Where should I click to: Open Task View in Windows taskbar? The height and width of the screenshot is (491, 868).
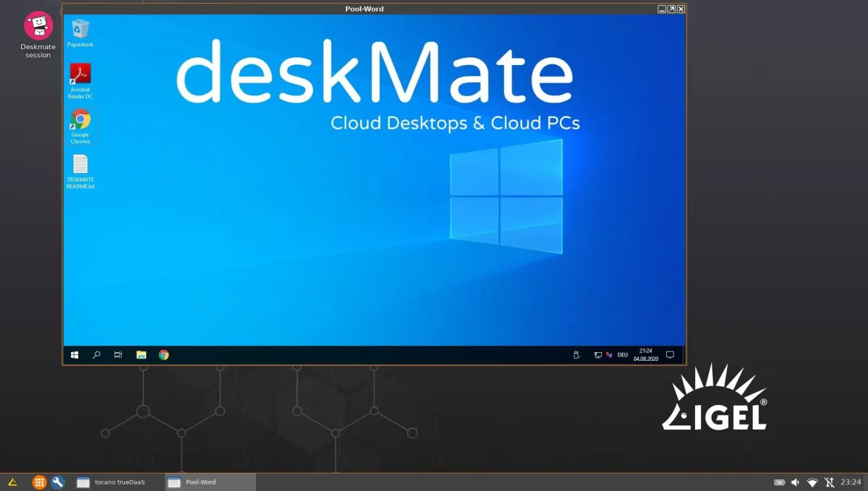pyautogui.click(x=118, y=355)
